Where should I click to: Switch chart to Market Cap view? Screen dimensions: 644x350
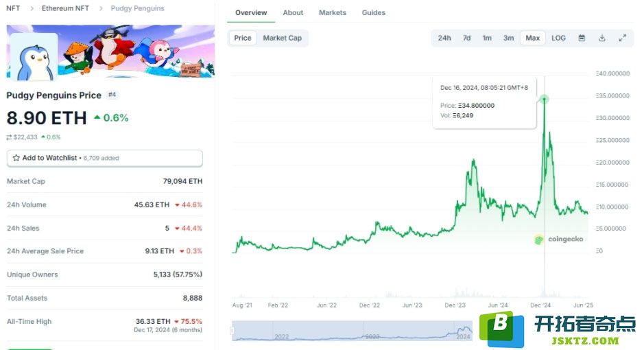coord(282,38)
